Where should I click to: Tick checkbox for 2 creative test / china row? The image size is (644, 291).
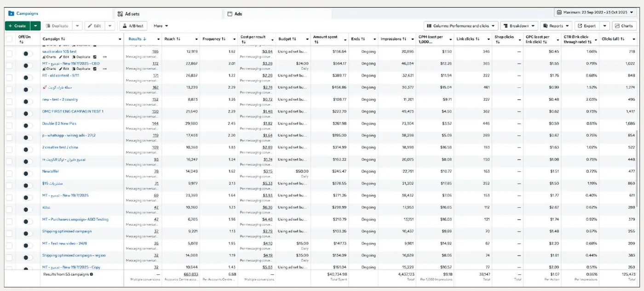click(x=9, y=149)
